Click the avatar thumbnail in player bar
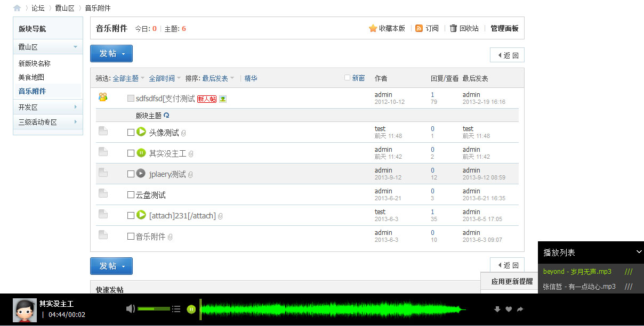Image resolution: width=644 pixels, height=326 pixels. tap(24, 309)
